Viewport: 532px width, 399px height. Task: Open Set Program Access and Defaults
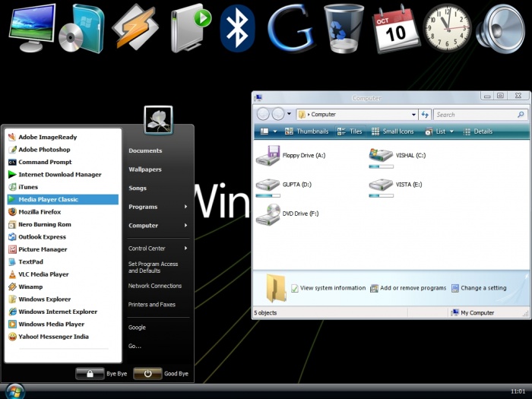point(153,268)
